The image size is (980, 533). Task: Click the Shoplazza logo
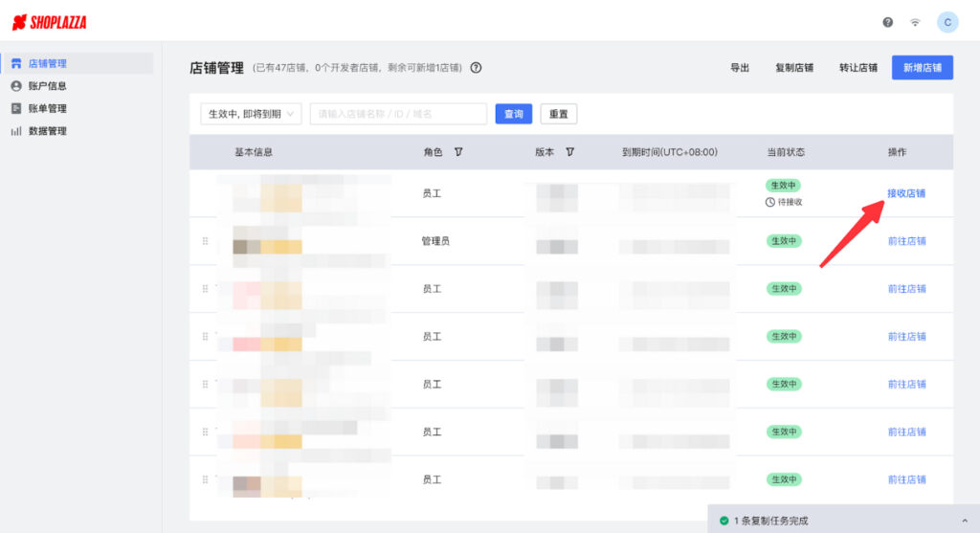point(50,23)
